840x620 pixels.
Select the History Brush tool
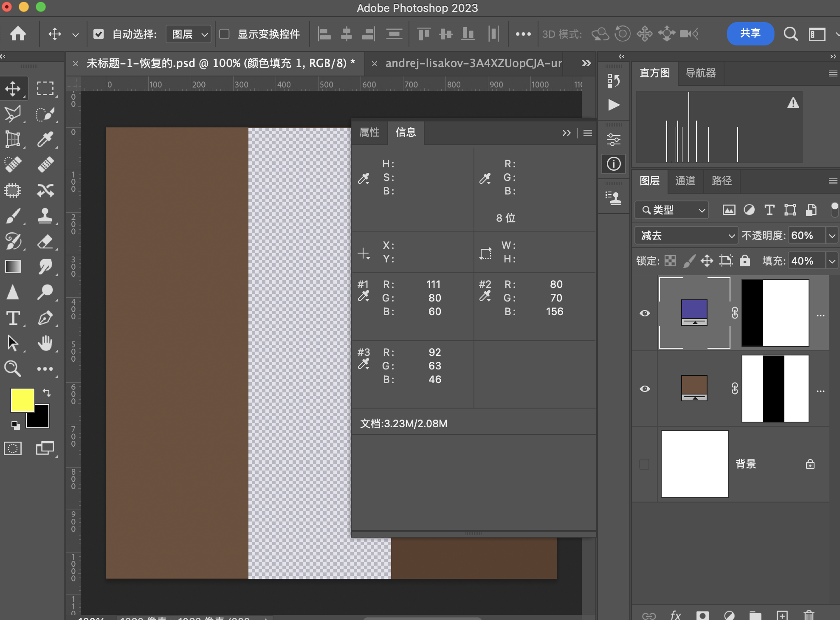click(13, 241)
